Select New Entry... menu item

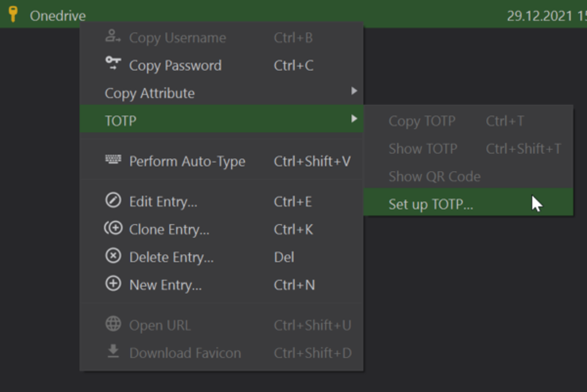[x=221, y=285]
